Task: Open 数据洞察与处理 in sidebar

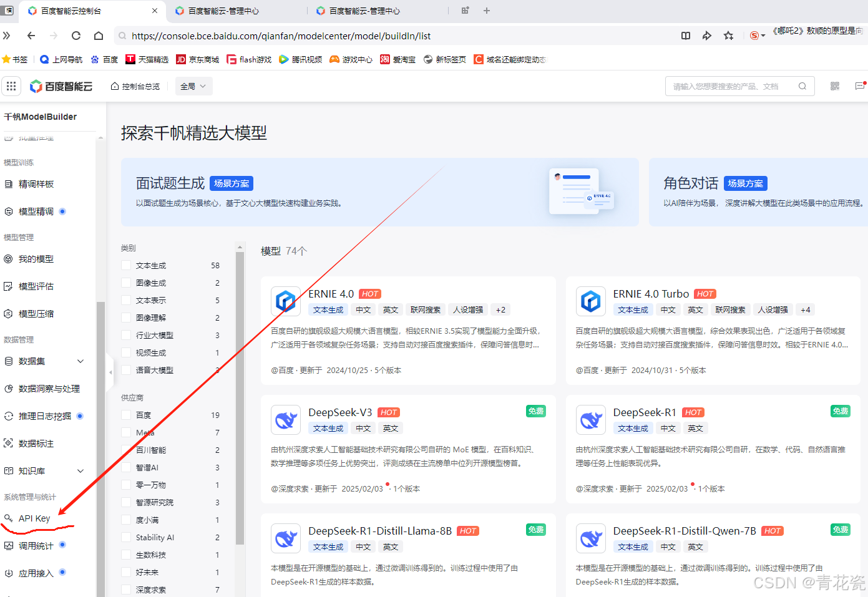Action: point(48,389)
